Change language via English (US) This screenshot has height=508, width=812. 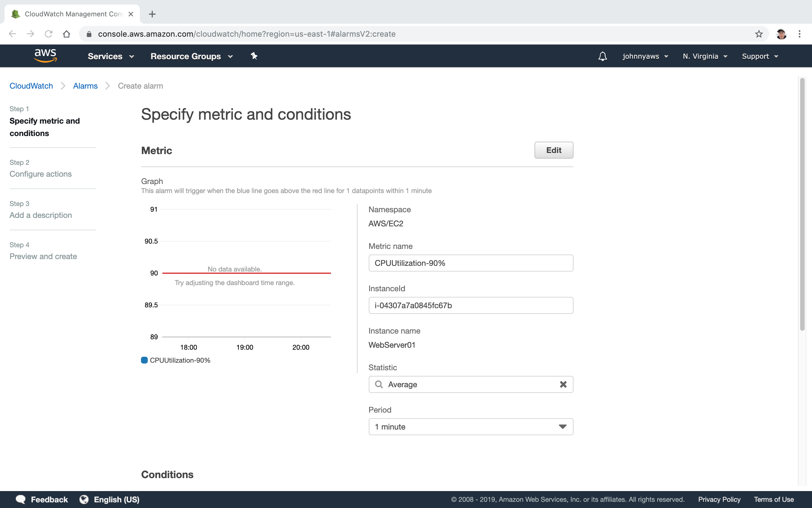click(116, 500)
